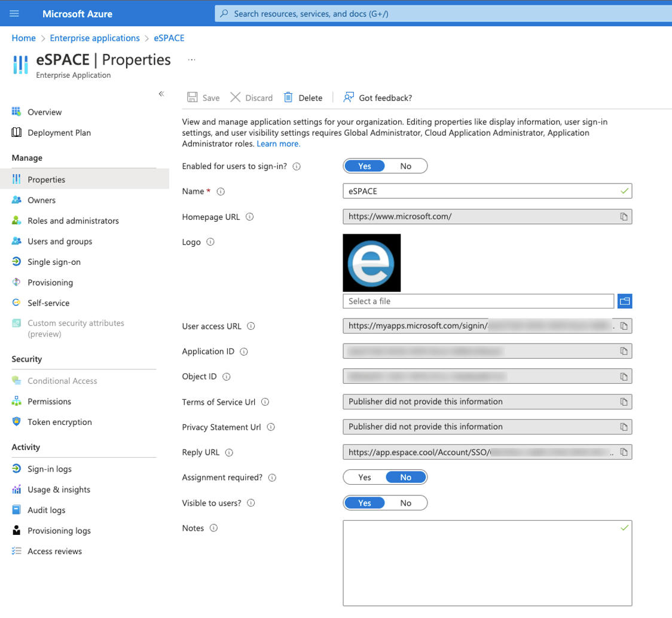Click the Delete trash icon
Screen dimensions: 672x618
tap(288, 97)
